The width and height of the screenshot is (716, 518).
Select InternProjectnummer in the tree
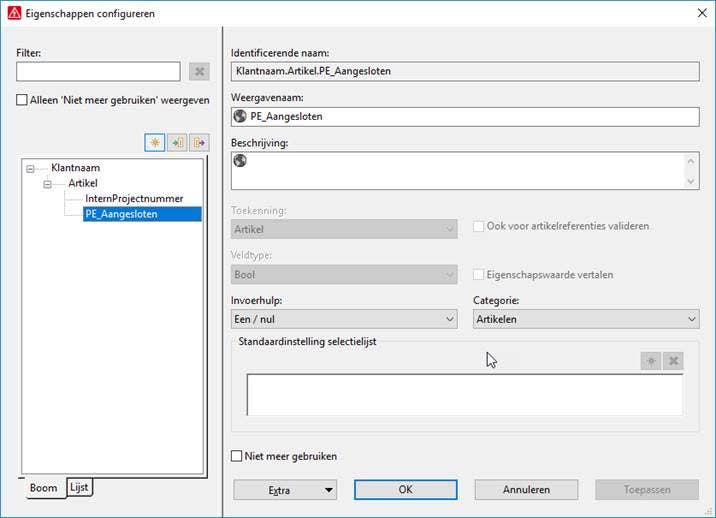coord(134,198)
